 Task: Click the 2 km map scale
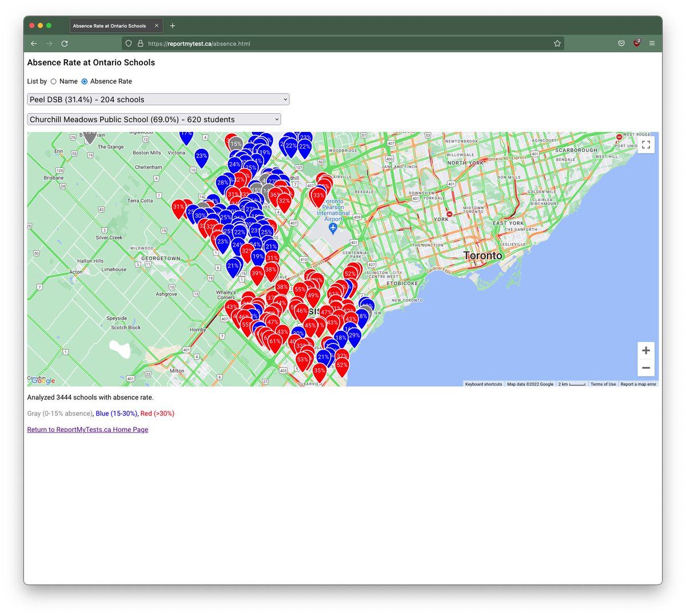(x=572, y=384)
